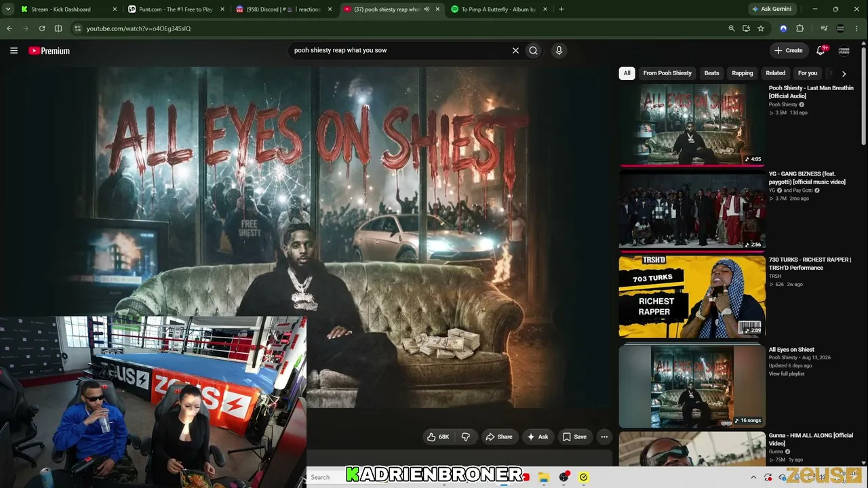Click the YouTube search magnifier button
This screenshot has height=488, width=868.
tap(534, 50)
